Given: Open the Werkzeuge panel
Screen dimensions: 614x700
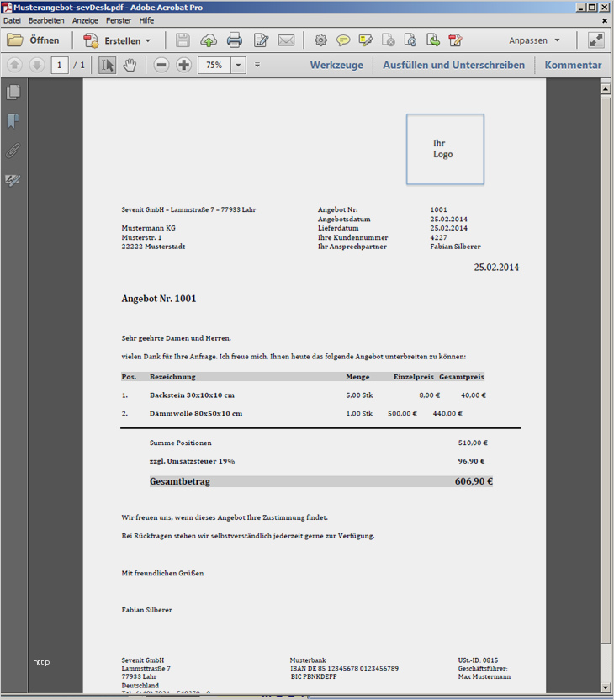Looking at the screenshot, I should coord(336,65).
